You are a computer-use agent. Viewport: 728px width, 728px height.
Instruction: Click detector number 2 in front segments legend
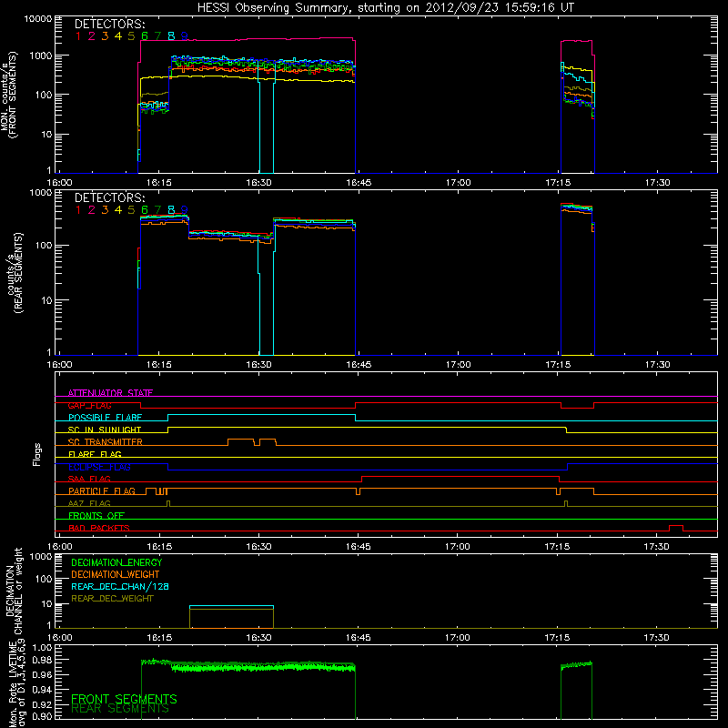92,35
